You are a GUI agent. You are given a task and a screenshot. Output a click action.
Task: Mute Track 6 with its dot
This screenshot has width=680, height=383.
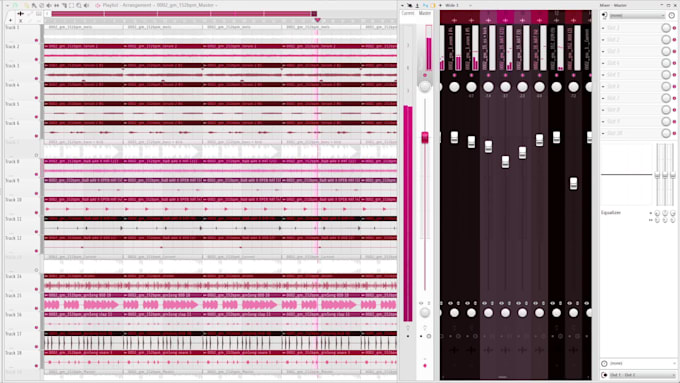(x=36, y=136)
